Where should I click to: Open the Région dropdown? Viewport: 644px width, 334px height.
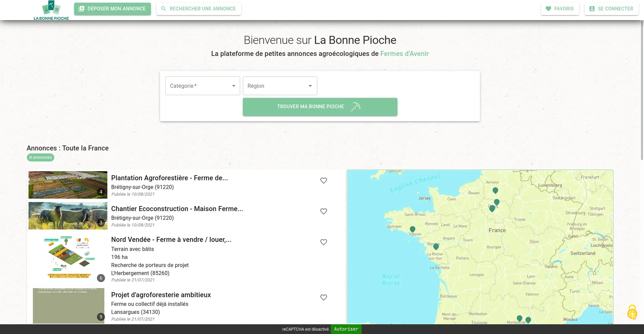[x=280, y=86]
